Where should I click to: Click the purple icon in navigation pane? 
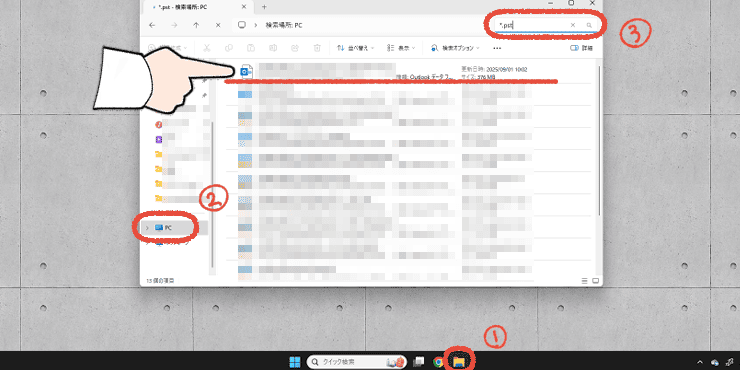[x=159, y=139]
